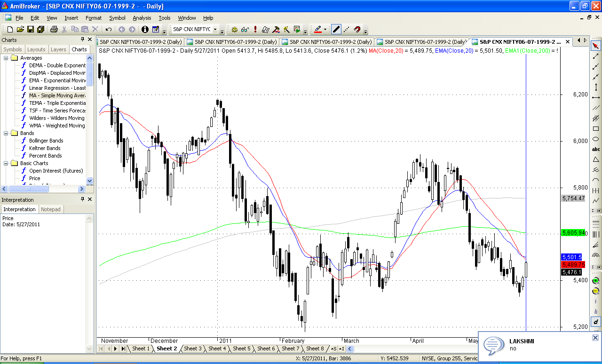Close the LAKSHMI notification popup

point(595,338)
